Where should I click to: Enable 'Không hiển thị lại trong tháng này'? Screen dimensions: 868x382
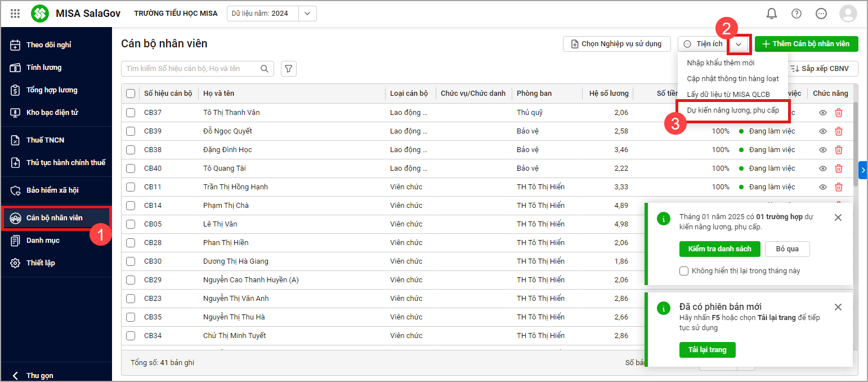click(684, 271)
